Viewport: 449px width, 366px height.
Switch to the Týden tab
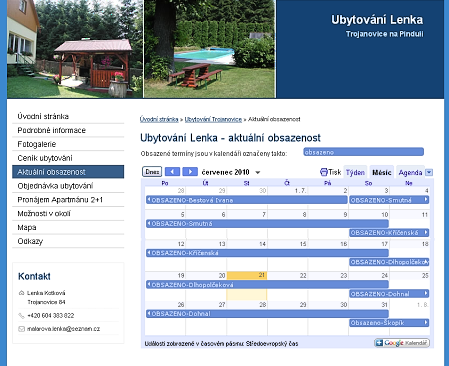(355, 172)
